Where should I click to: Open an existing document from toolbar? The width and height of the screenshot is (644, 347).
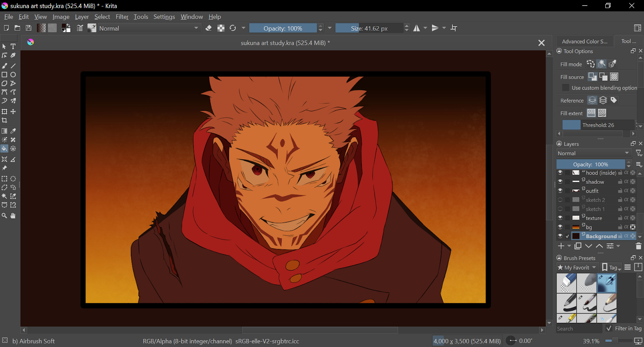(17, 28)
